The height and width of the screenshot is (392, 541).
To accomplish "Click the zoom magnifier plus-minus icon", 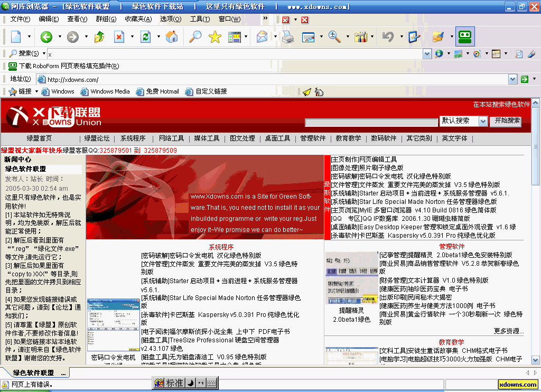I will click(334, 36).
